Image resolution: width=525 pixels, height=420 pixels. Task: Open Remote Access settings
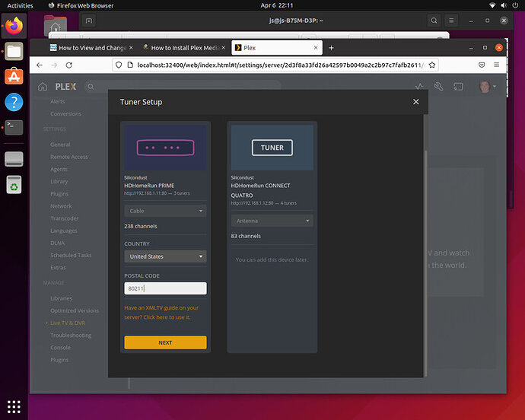(69, 157)
